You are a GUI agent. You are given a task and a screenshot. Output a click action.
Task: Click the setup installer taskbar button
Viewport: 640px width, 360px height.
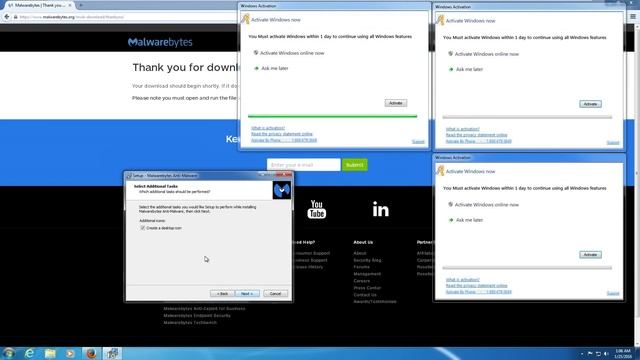click(112, 353)
